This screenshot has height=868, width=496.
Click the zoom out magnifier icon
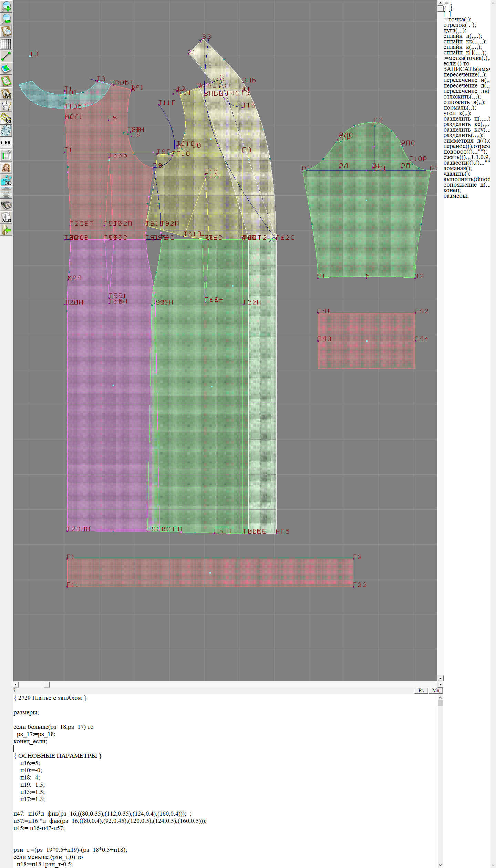click(6, 19)
